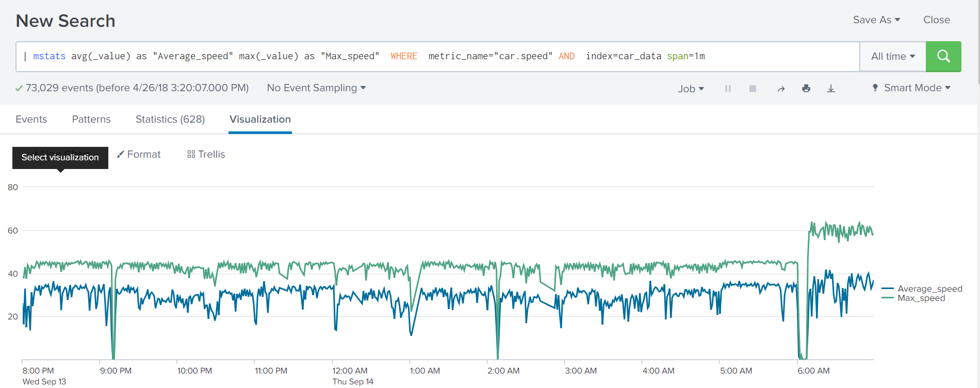
Task: Open the No Event Sampling dropdown
Action: click(x=316, y=88)
